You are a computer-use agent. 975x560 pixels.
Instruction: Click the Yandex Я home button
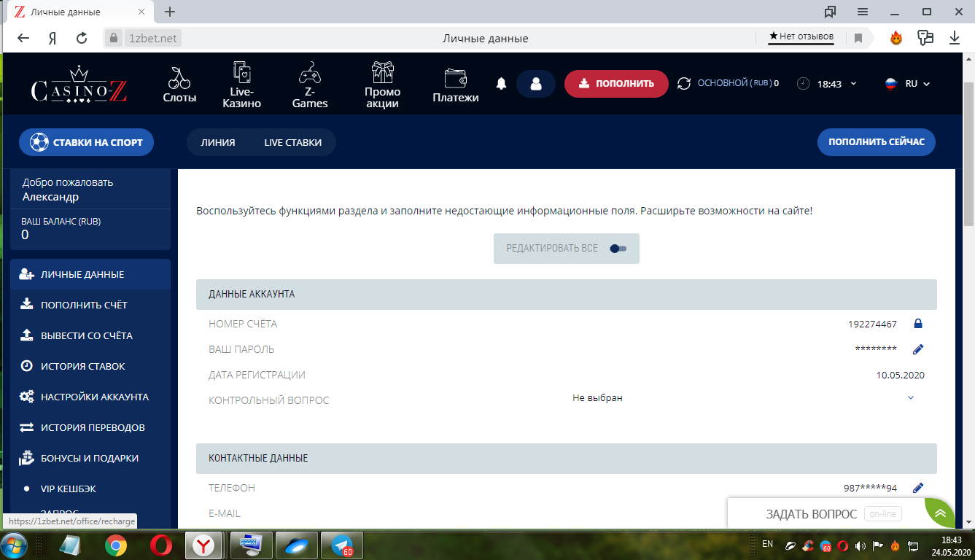[x=53, y=38]
